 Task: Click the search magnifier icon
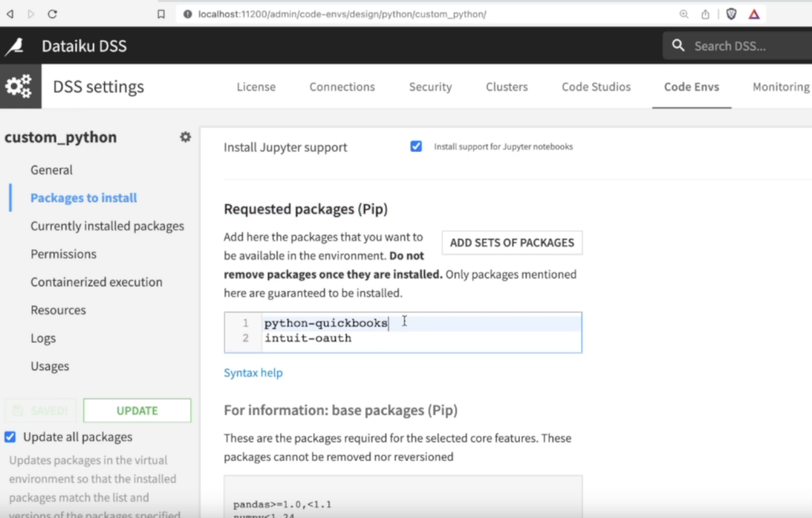click(x=678, y=46)
